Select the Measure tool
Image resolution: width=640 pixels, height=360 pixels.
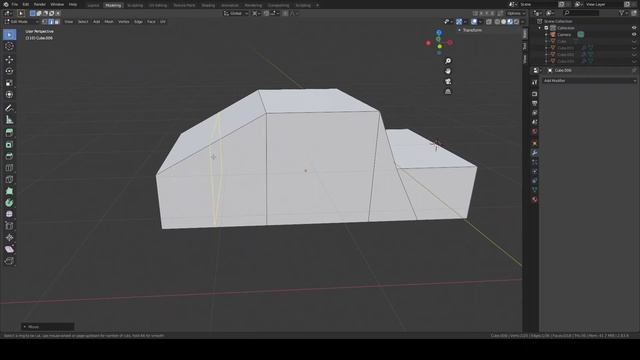9,120
